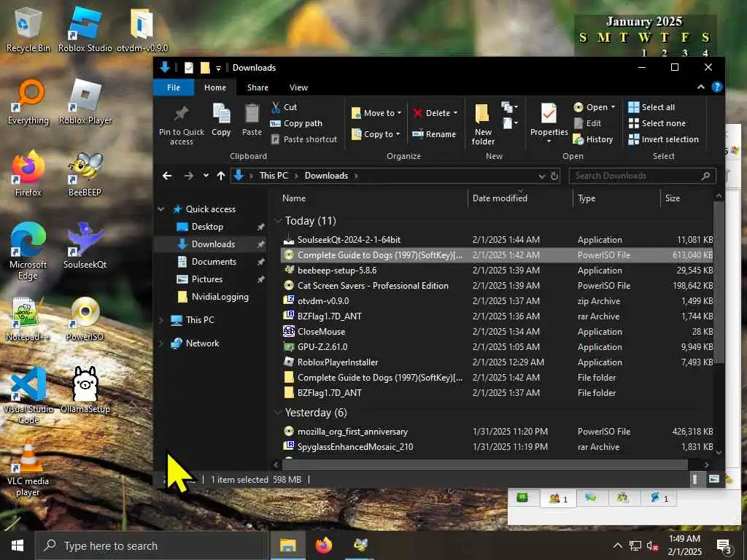Cut the selected file using the scissors icon
747x560 pixels.
(x=284, y=107)
